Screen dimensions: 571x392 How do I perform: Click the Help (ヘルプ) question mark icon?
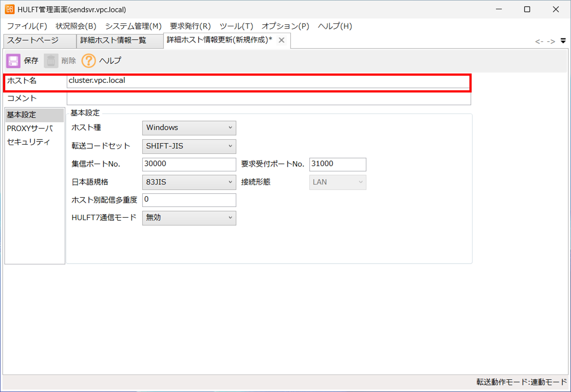pyautogui.click(x=88, y=61)
